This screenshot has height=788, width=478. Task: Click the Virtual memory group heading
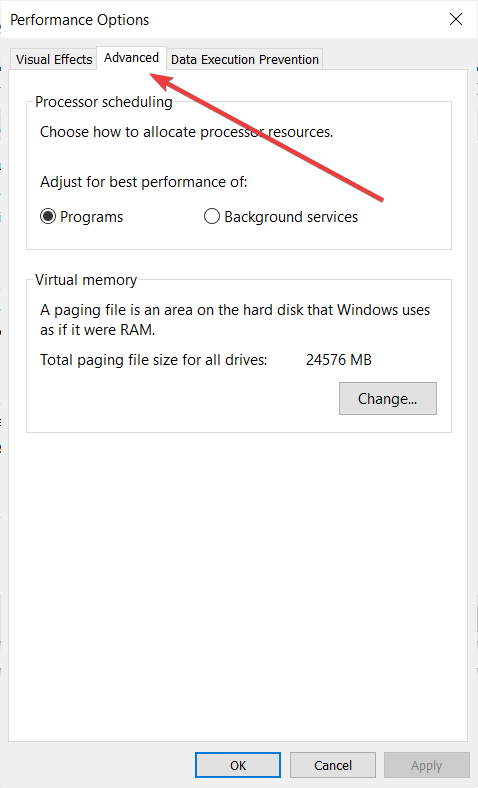coord(86,280)
